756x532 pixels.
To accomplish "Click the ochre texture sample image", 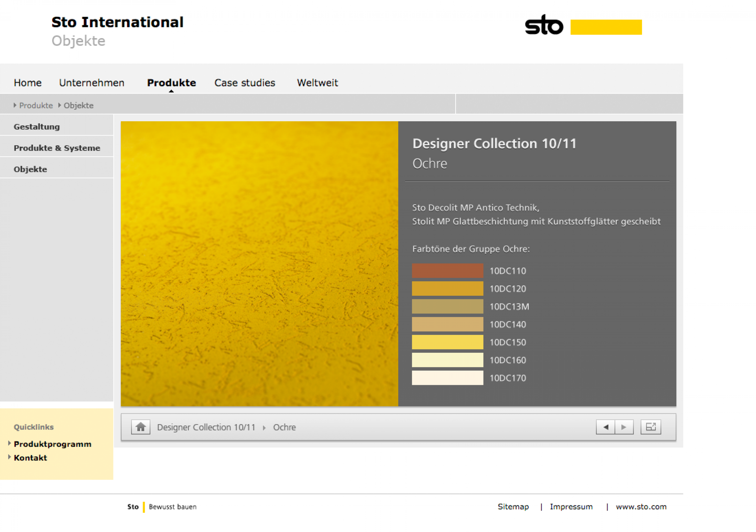I will pyautogui.click(x=259, y=263).
